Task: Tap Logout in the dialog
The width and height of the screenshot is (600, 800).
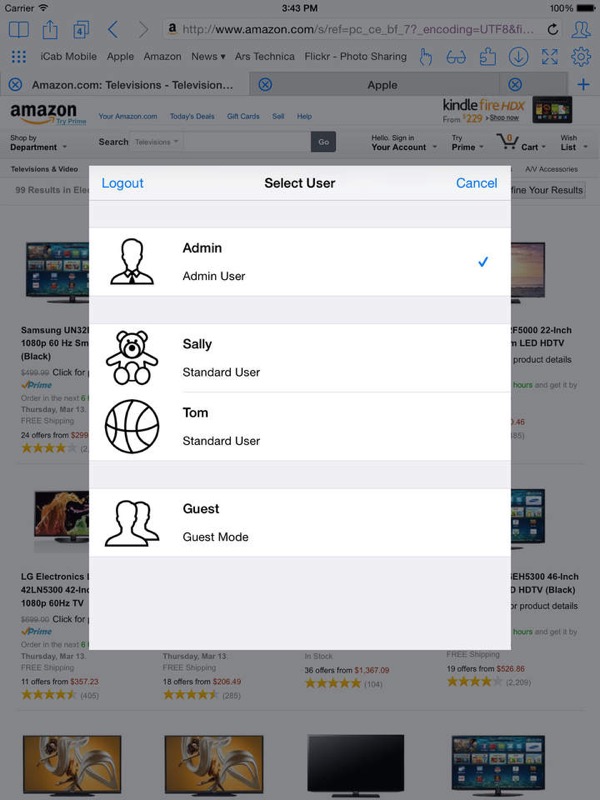Action: tap(122, 183)
